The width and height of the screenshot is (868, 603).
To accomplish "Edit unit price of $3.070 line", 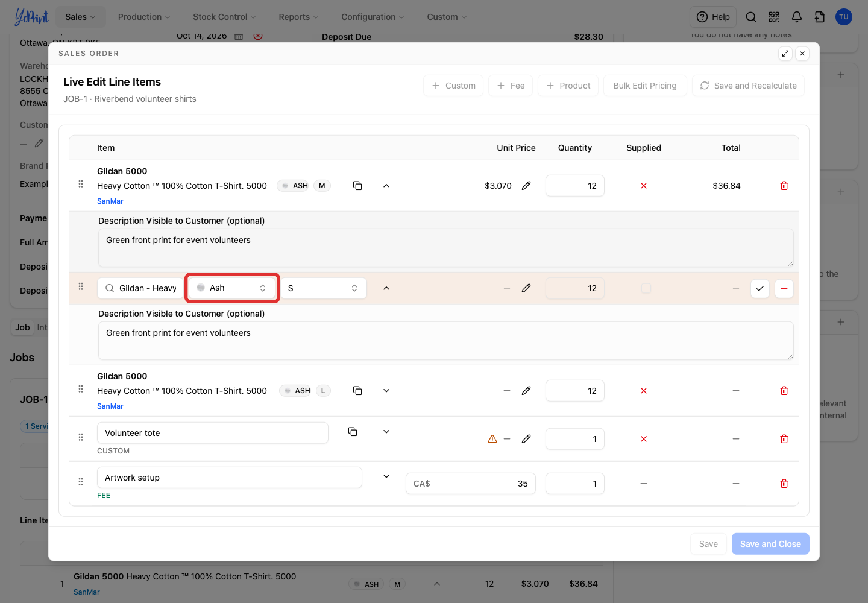I will pos(526,186).
